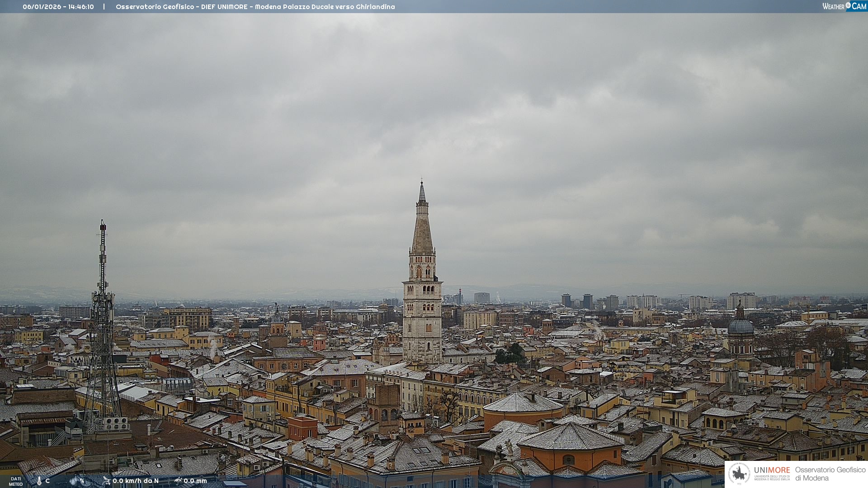The height and width of the screenshot is (488, 868).
Task: Click the UNIMORE university name text
Action: pyautogui.click(x=772, y=470)
